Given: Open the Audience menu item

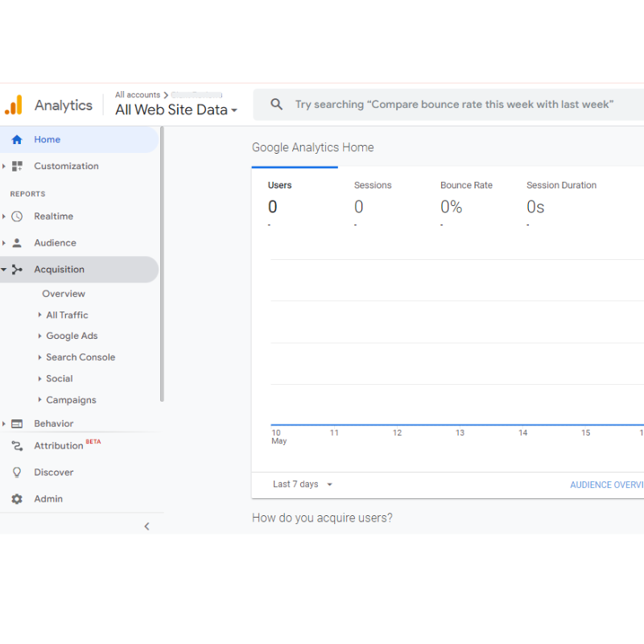Looking at the screenshot, I should pyautogui.click(x=79, y=243).
